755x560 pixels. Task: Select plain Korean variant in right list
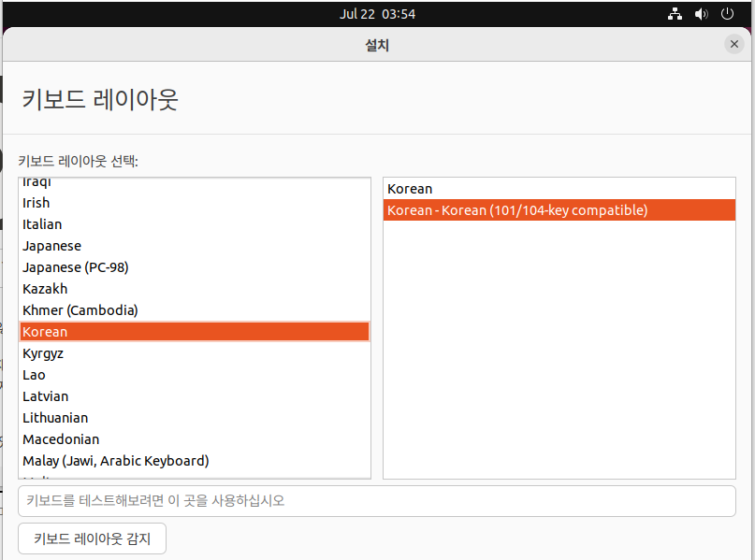(x=559, y=189)
